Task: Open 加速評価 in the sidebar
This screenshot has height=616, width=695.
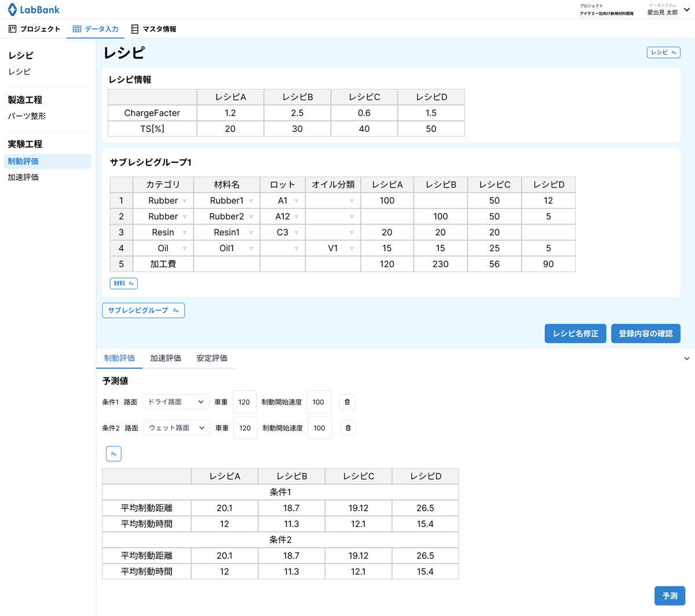Action: [x=23, y=177]
